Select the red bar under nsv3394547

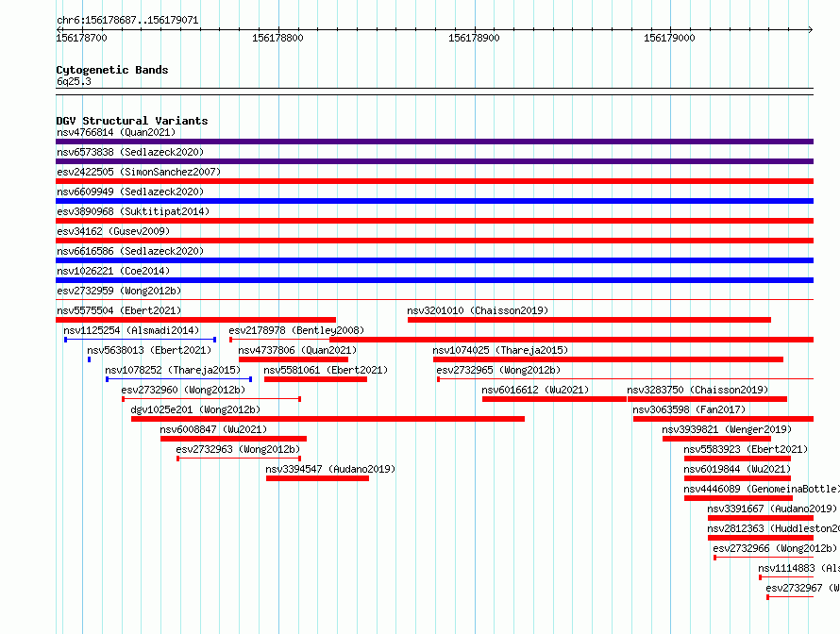click(318, 478)
